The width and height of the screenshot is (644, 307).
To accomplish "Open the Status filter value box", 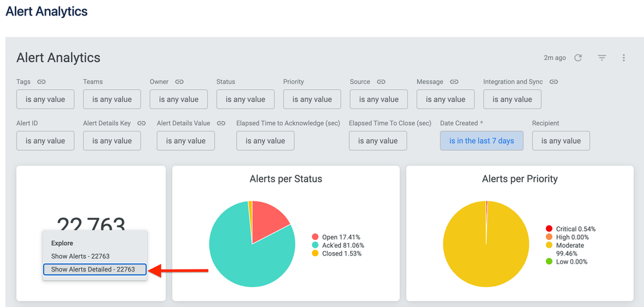I will tap(245, 99).
